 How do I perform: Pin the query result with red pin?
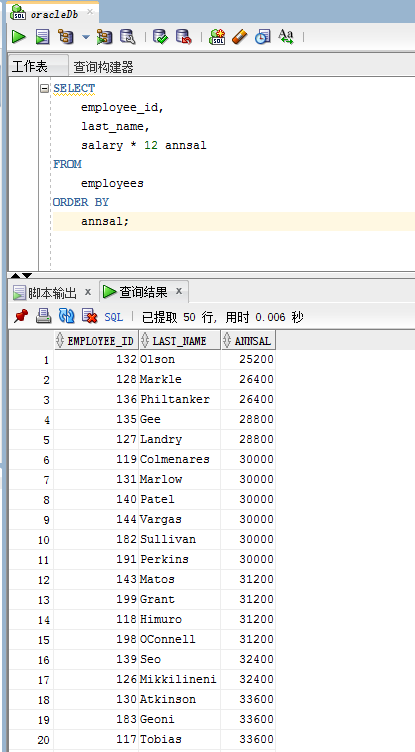coord(21,316)
